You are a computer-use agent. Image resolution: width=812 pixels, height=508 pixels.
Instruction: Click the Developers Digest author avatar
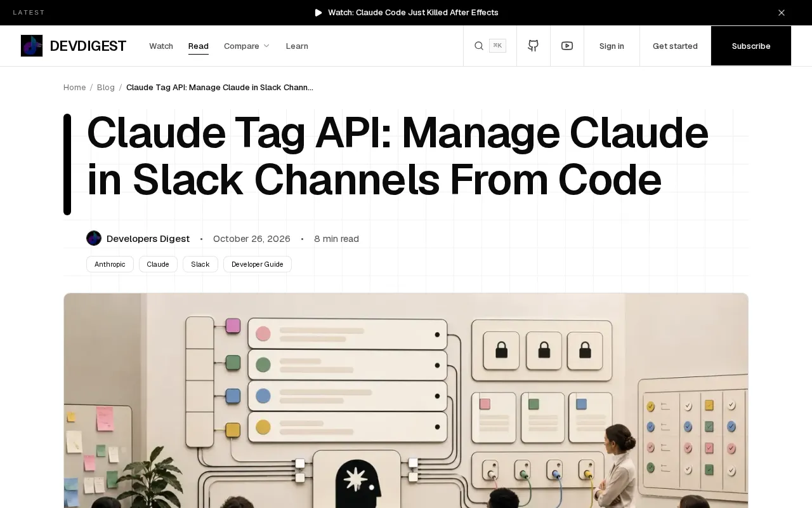(x=94, y=238)
